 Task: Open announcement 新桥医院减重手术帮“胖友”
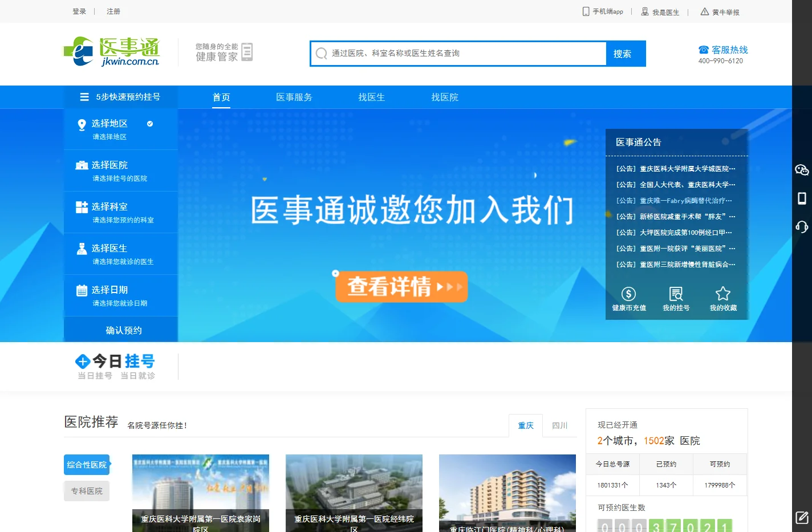coord(676,217)
